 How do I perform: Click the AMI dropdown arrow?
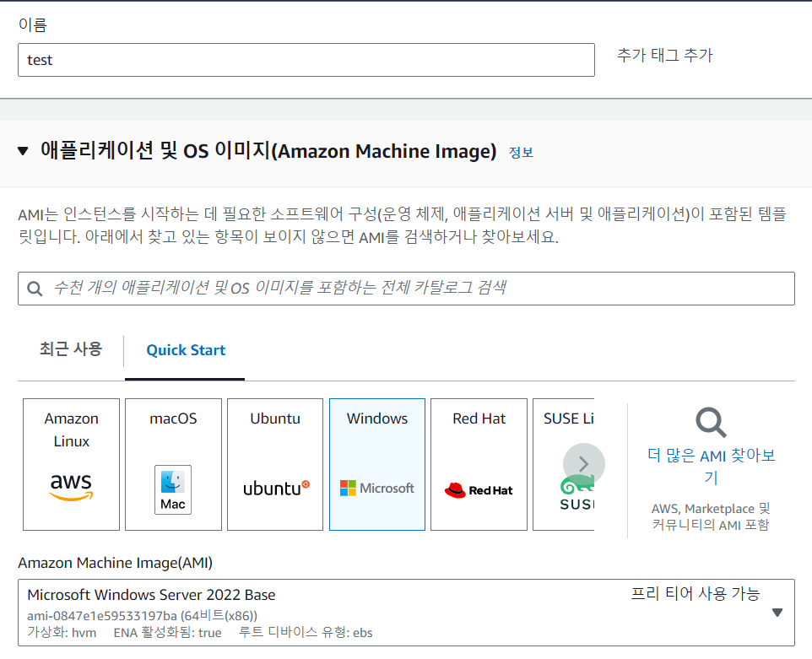tap(777, 613)
